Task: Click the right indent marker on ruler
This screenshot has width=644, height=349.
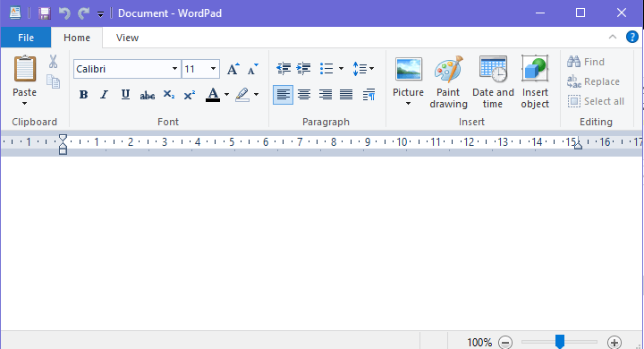Action: 578,145
